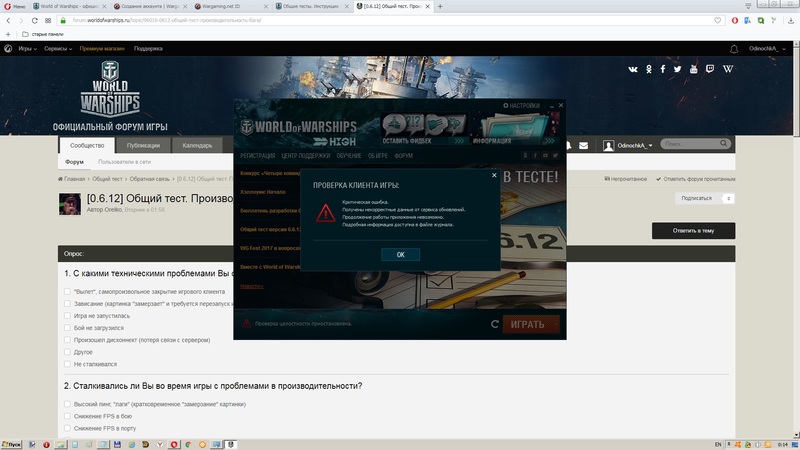This screenshot has width=800, height=450.
Task: Click the ИНФОРМАЦИЯ folder banner in launcher
Action: coord(514,130)
